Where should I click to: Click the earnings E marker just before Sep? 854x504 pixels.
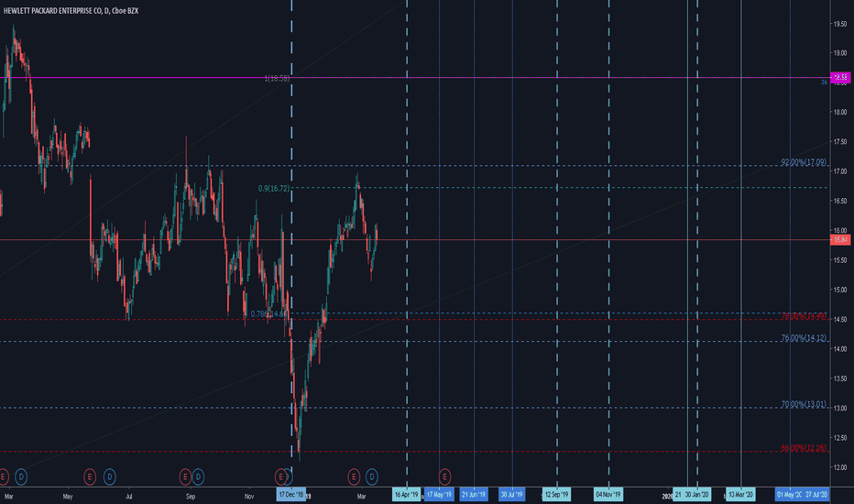coord(185,477)
